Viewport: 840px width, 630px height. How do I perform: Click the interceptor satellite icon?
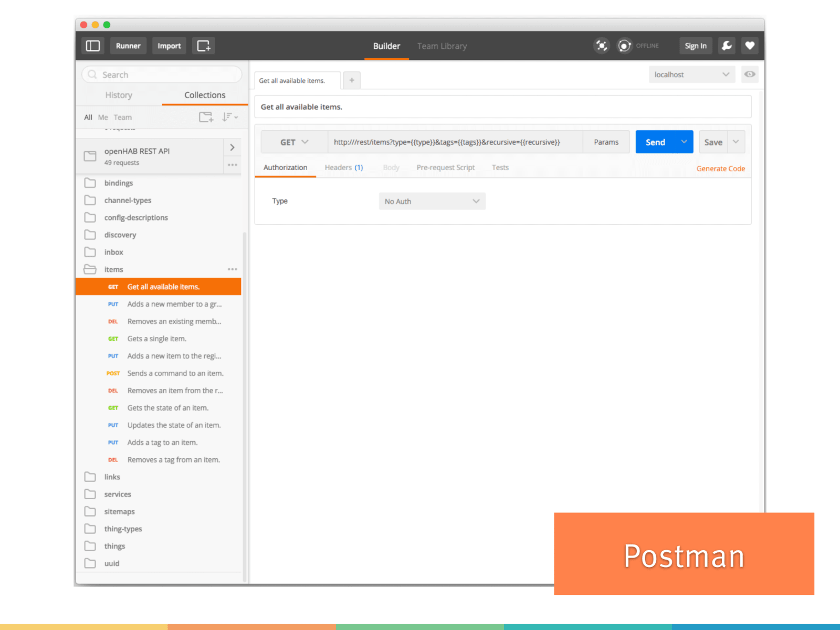601,46
